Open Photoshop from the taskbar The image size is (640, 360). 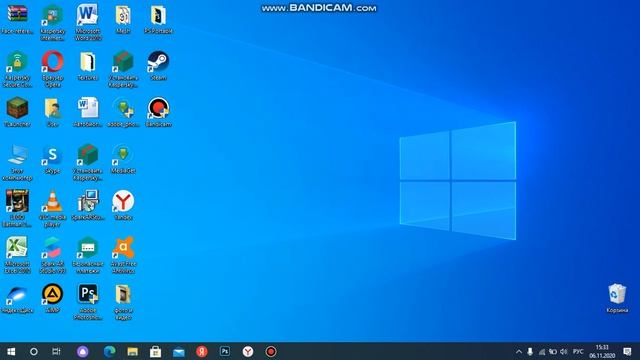[x=225, y=351]
